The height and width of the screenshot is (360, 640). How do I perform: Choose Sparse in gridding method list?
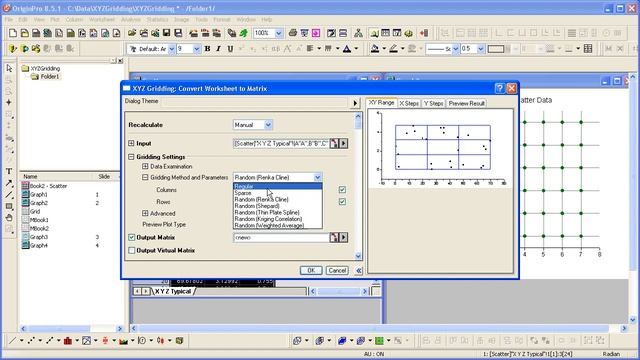click(278, 193)
